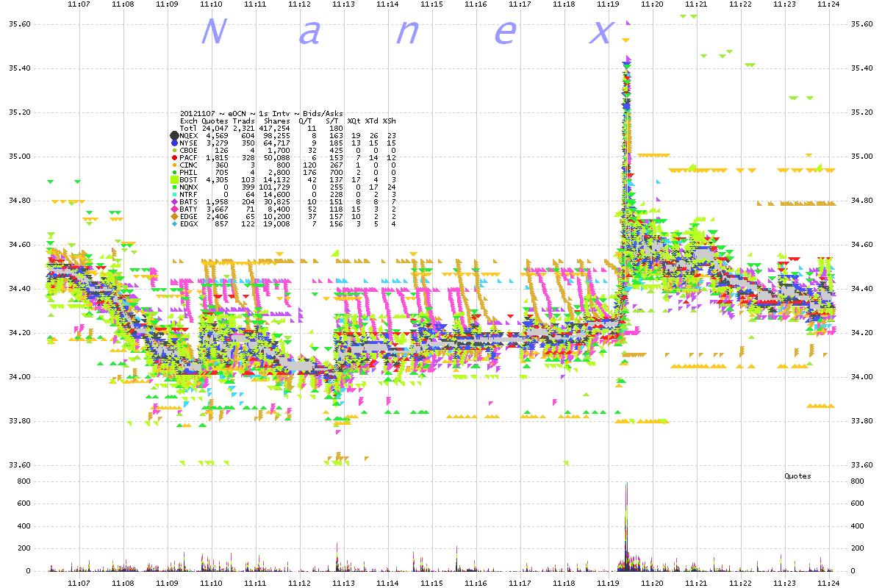Click '11:07' on the top time axis
Image resolution: width=882 pixels, height=588 pixels.
click(x=79, y=4)
